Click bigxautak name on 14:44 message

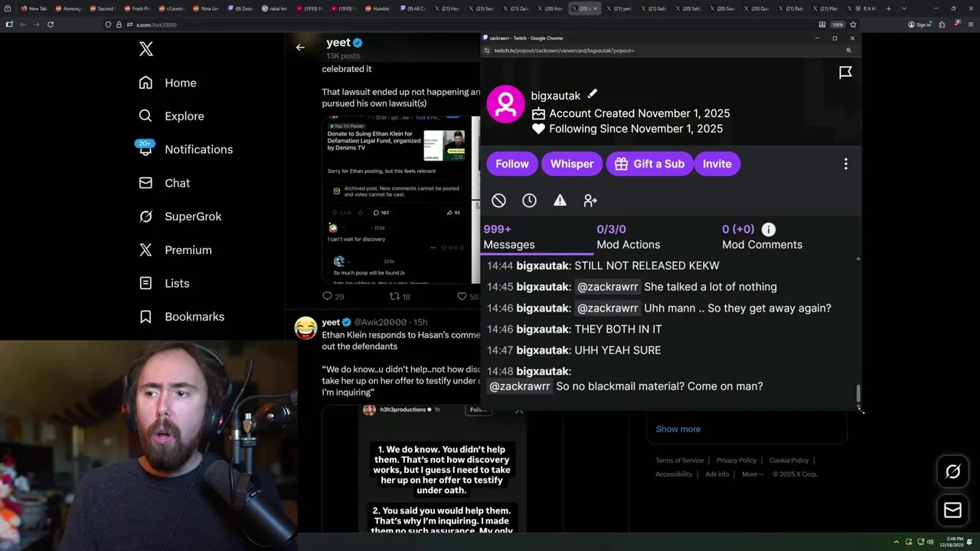point(543,266)
